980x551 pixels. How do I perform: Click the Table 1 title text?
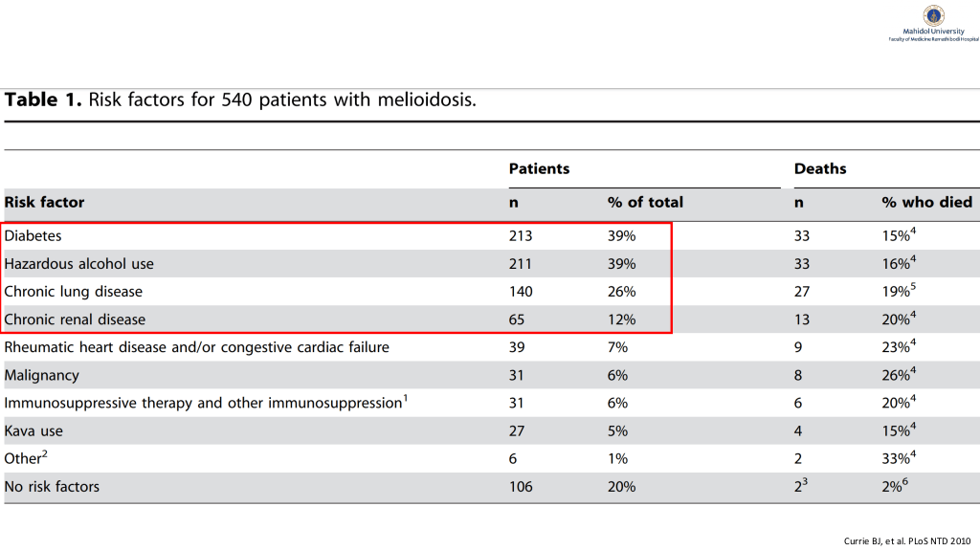[x=240, y=99]
